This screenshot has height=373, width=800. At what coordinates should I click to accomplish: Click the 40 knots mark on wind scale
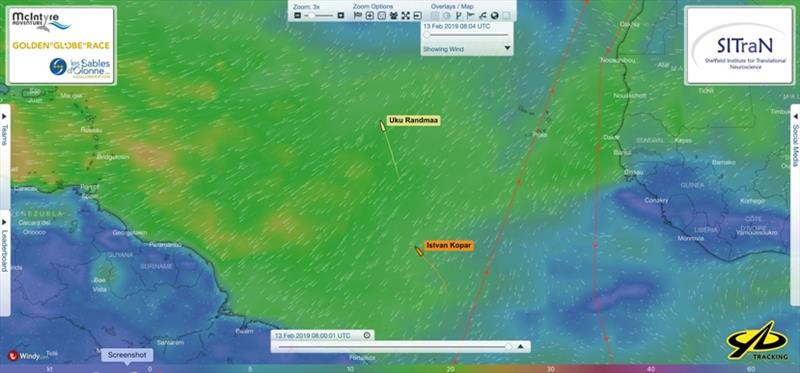[x=651, y=368]
